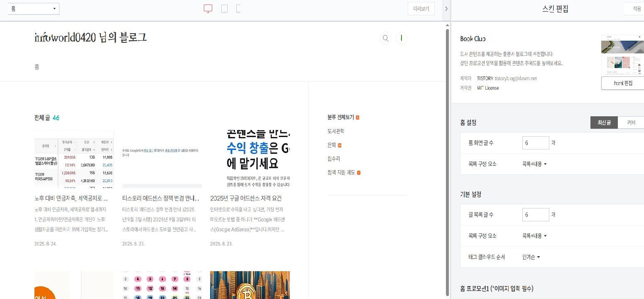The width and height of the screenshot is (644, 299).
Task: Open the 정책 지원 제도 category link
Action: pyautogui.click(x=341, y=173)
